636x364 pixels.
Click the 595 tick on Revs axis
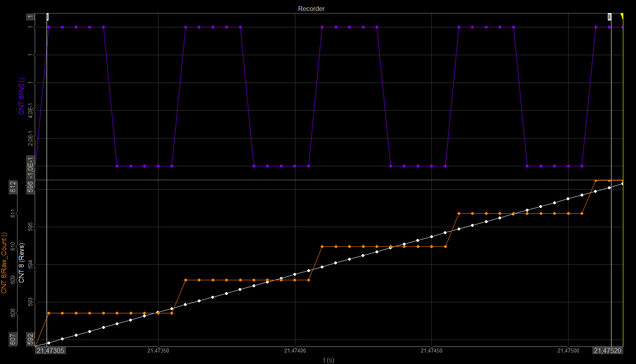pos(30,227)
